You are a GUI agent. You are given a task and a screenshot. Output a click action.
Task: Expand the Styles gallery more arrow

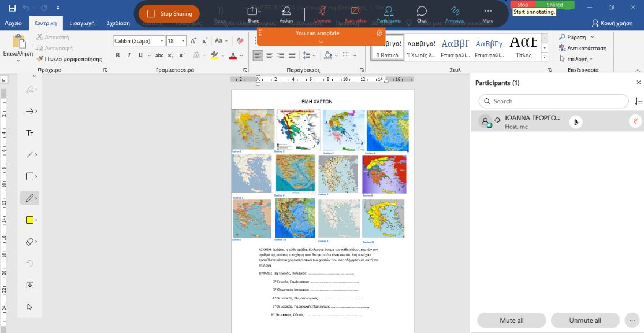tap(545, 58)
